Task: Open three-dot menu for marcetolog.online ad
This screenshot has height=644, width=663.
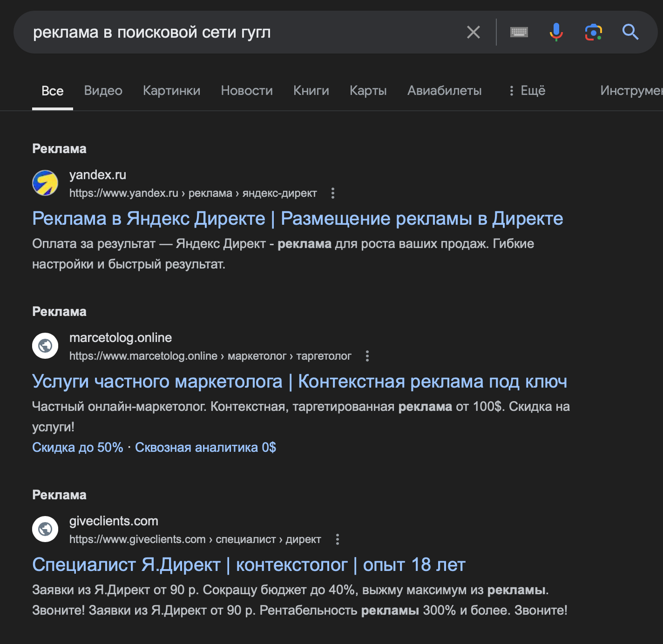Action: [x=367, y=356]
